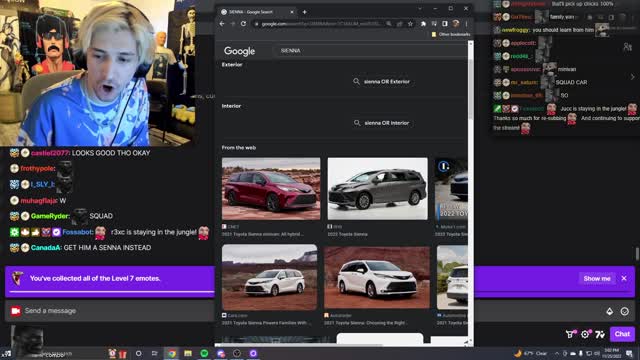Reload the Google search page

[244, 24]
